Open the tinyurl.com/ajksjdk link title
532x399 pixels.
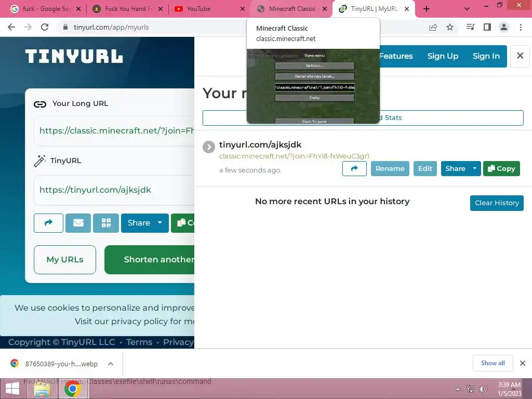tap(260, 145)
